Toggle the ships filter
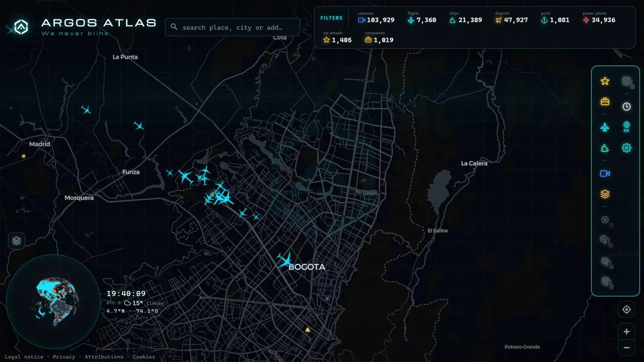The image size is (644, 362). (465, 18)
